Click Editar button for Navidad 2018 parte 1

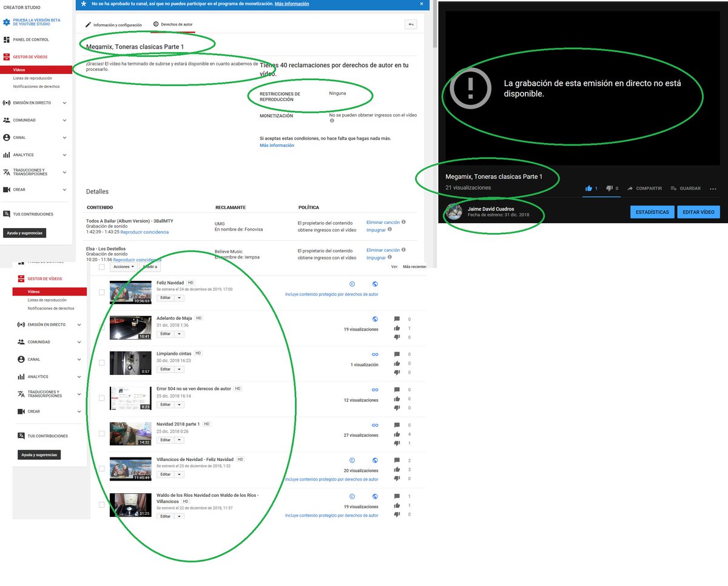[166, 440]
